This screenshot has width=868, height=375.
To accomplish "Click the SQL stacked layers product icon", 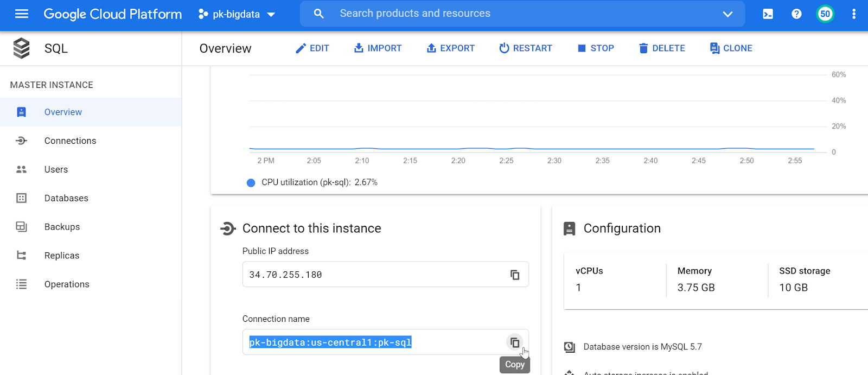I will click(22, 48).
